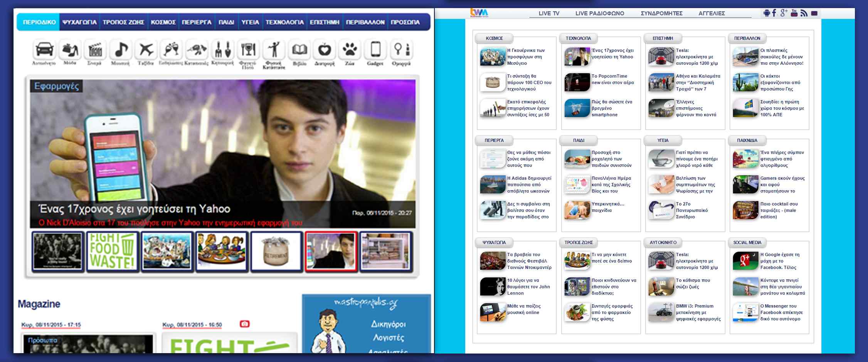Read the PopcornTime new article

click(x=612, y=79)
